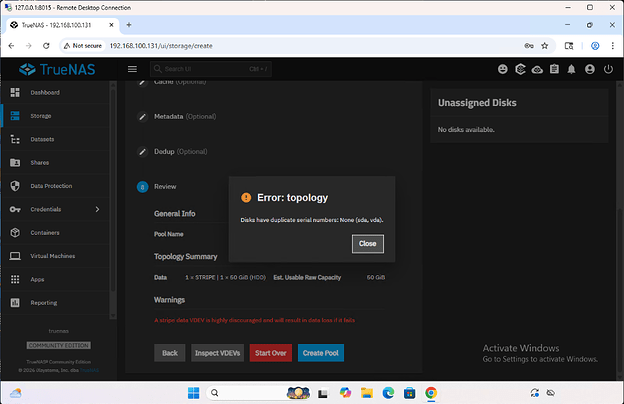
Task: Select the Review step number icon
Action: point(142,187)
